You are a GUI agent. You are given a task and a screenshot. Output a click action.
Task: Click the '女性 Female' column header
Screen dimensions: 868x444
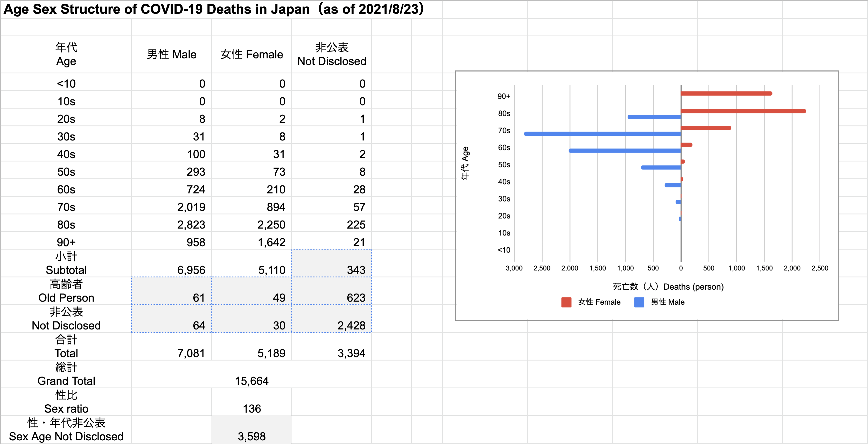click(252, 54)
